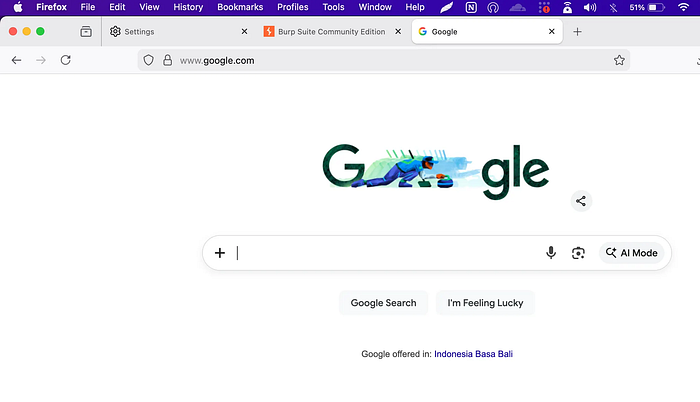Image resolution: width=700 pixels, height=402 pixels.
Task: Open the plus attachment menu in search box
Action: pos(220,253)
